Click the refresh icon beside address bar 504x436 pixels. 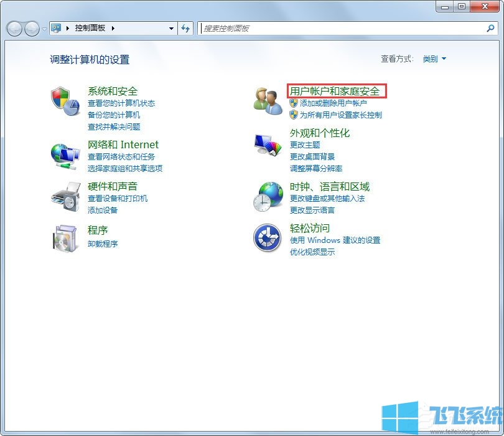tap(185, 28)
